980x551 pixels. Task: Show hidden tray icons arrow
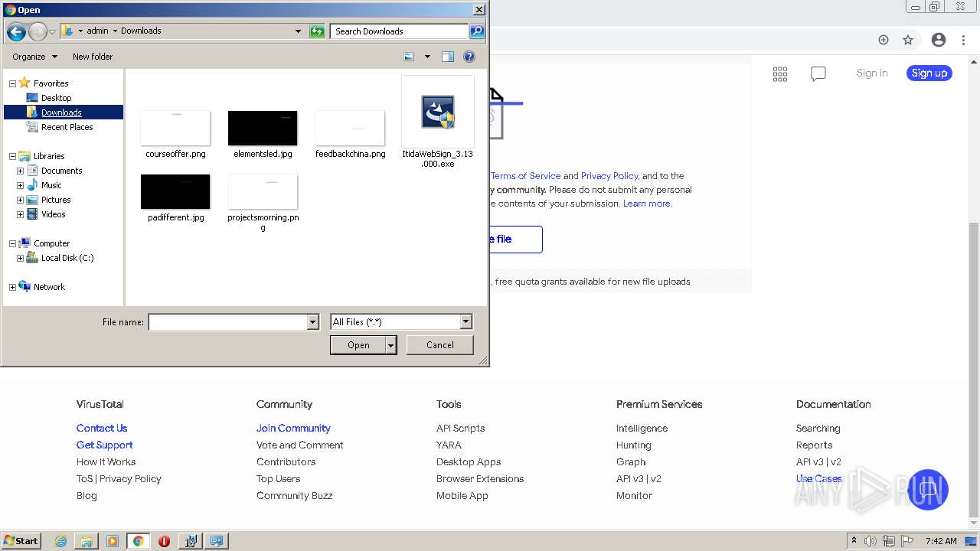click(x=854, y=541)
